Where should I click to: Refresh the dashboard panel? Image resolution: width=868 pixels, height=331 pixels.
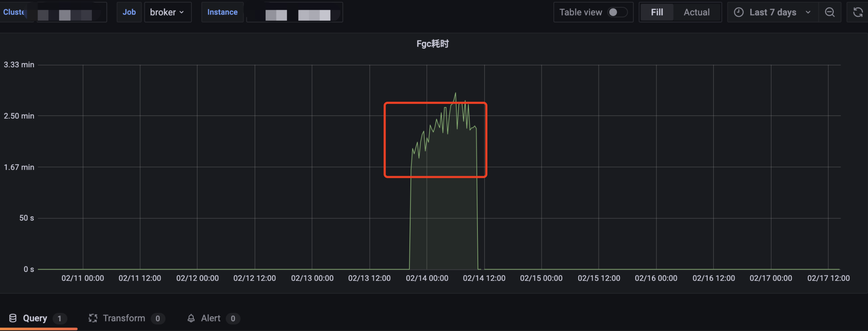pos(858,12)
